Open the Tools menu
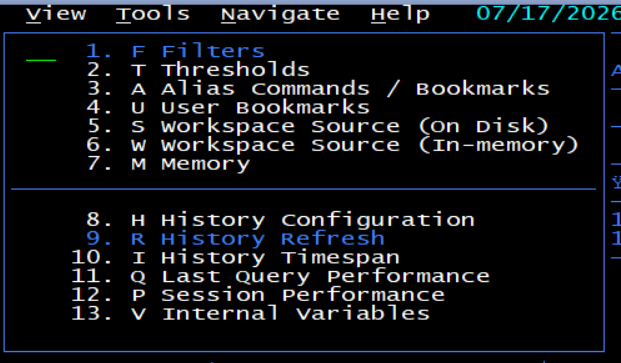This screenshot has width=621, height=363. click(153, 15)
